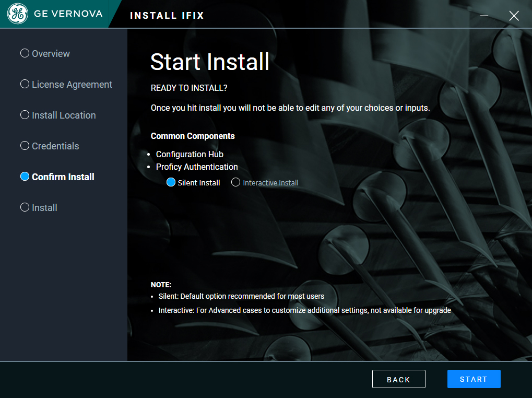Click the 'INSTALL IFIX' window title
Viewport: 532px width, 398px height.
click(167, 16)
